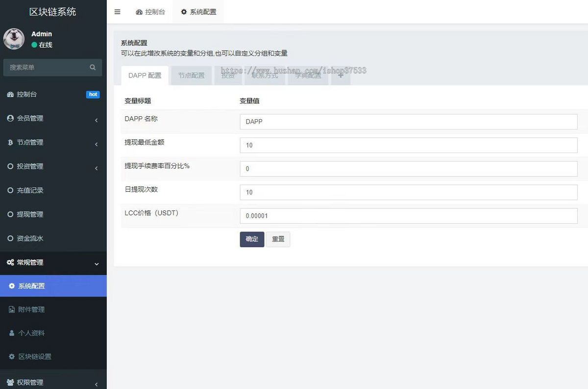Click the gear icon in 系统配置 tab
This screenshot has width=588, height=389.
[x=184, y=12]
